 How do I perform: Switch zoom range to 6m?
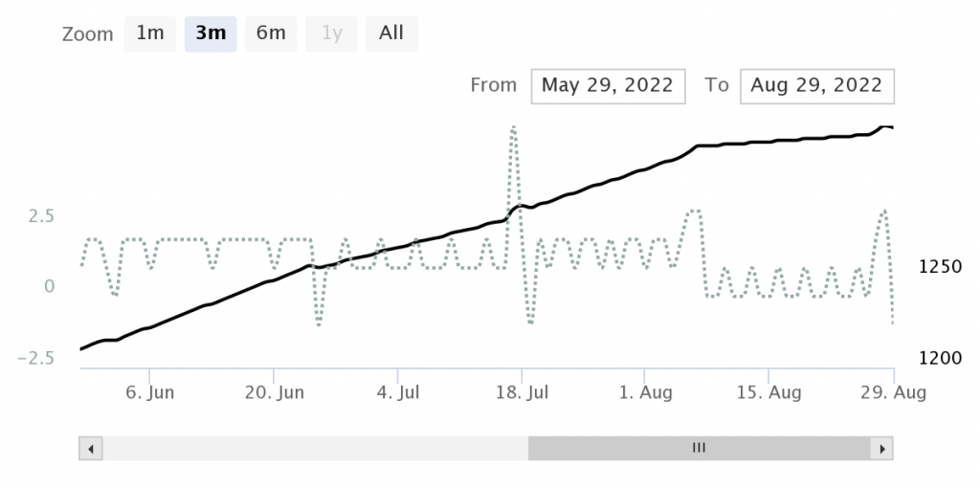point(271,33)
